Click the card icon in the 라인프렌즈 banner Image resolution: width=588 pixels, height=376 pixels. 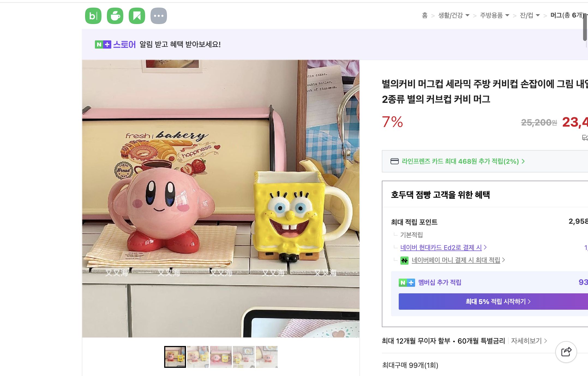pos(394,161)
